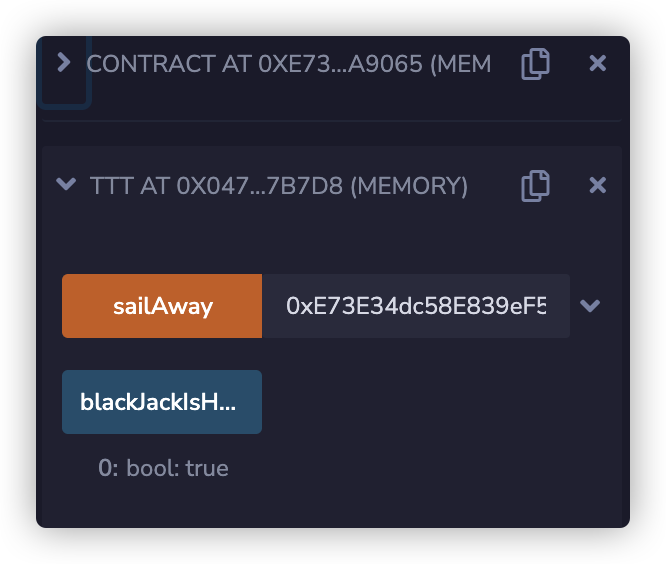Copy the TTT contract address
Screen dimensions: 666x564
tap(535, 185)
